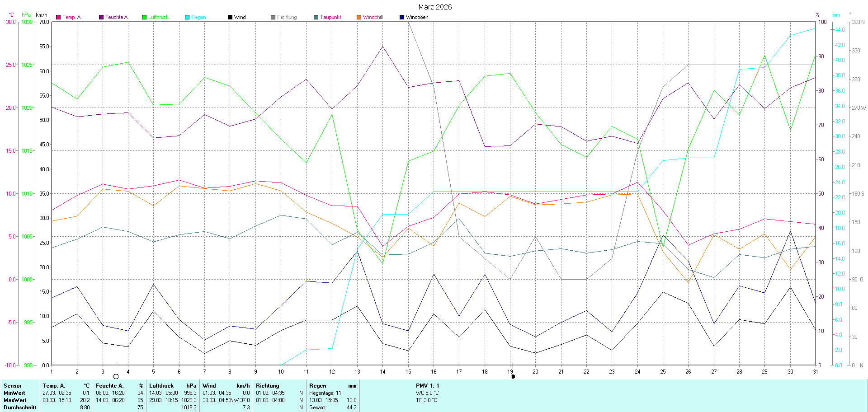This screenshot has height=412, width=868.
Task: Click the cyan Regen legend square
Action: [187, 17]
